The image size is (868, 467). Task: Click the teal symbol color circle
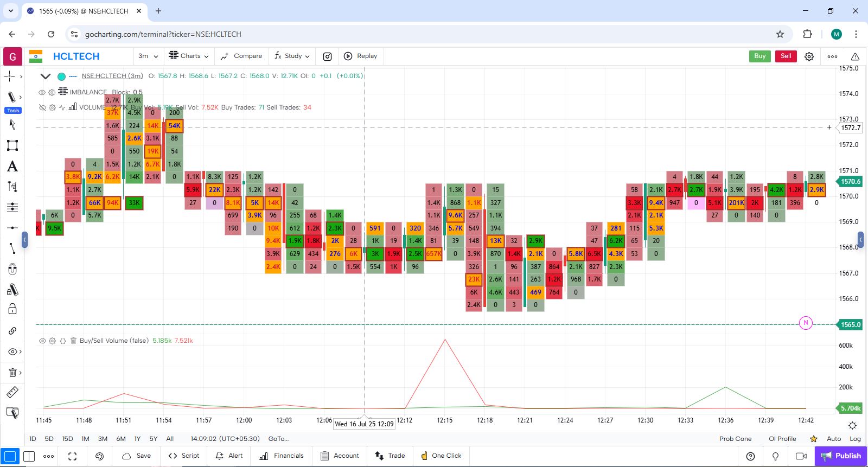click(x=61, y=76)
